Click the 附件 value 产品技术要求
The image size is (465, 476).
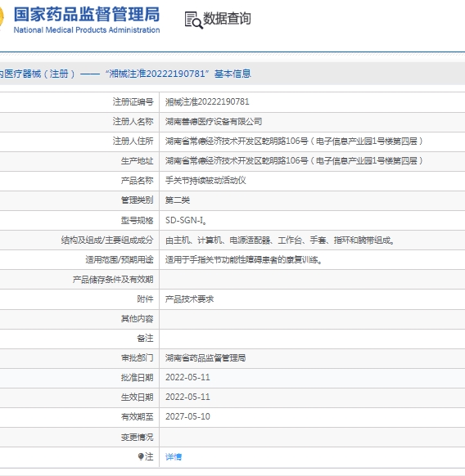(x=189, y=299)
